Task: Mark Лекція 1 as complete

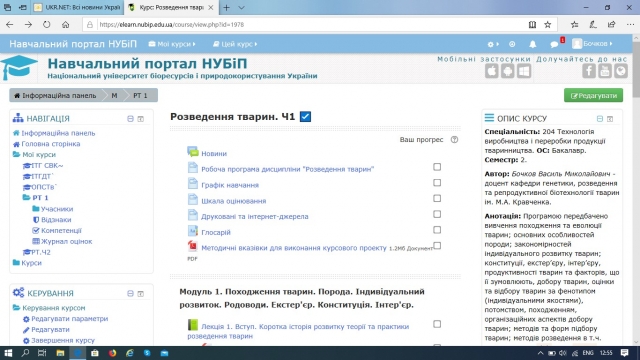Action: 437,324
